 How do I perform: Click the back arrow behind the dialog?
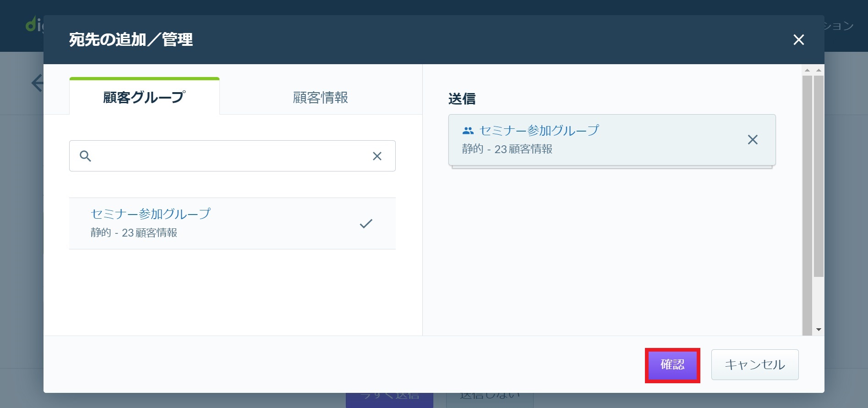[x=37, y=83]
